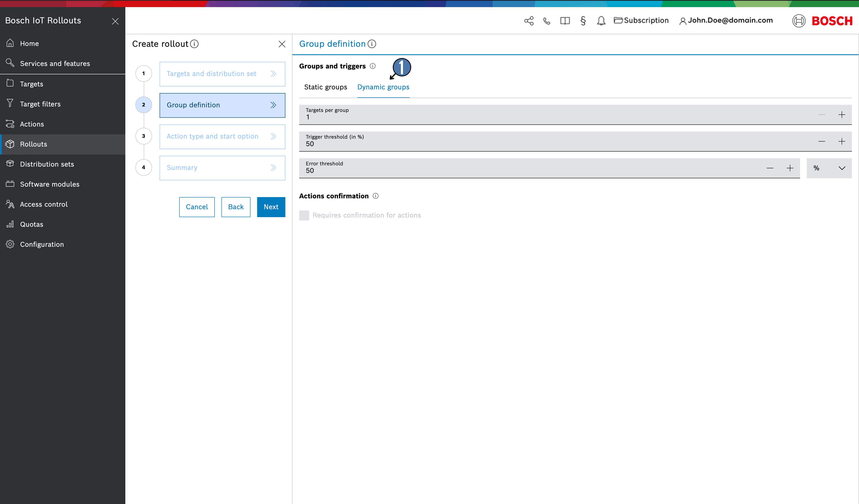Open Distribution sets in the sidebar

[47, 164]
